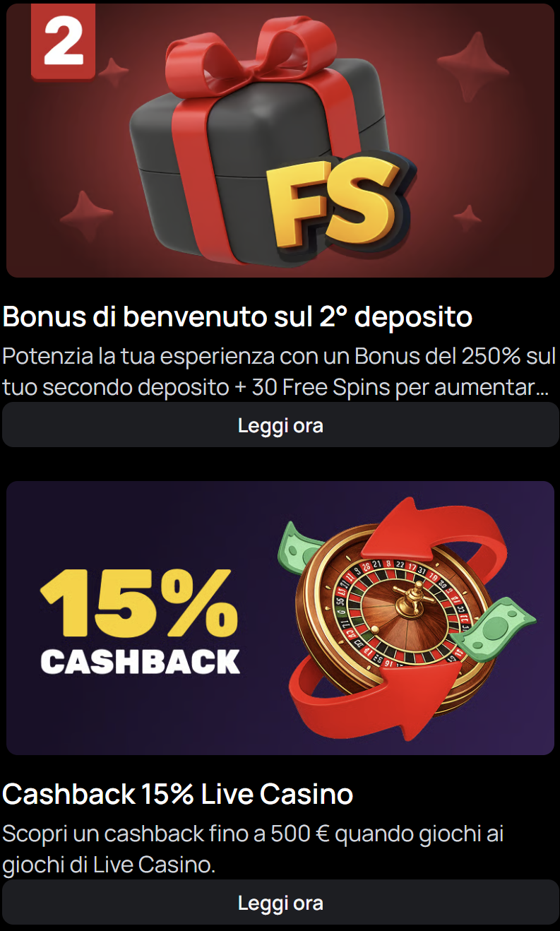Click Leggi ora under second deposit bonus
The width and height of the screenshot is (560, 931).
click(280, 425)
